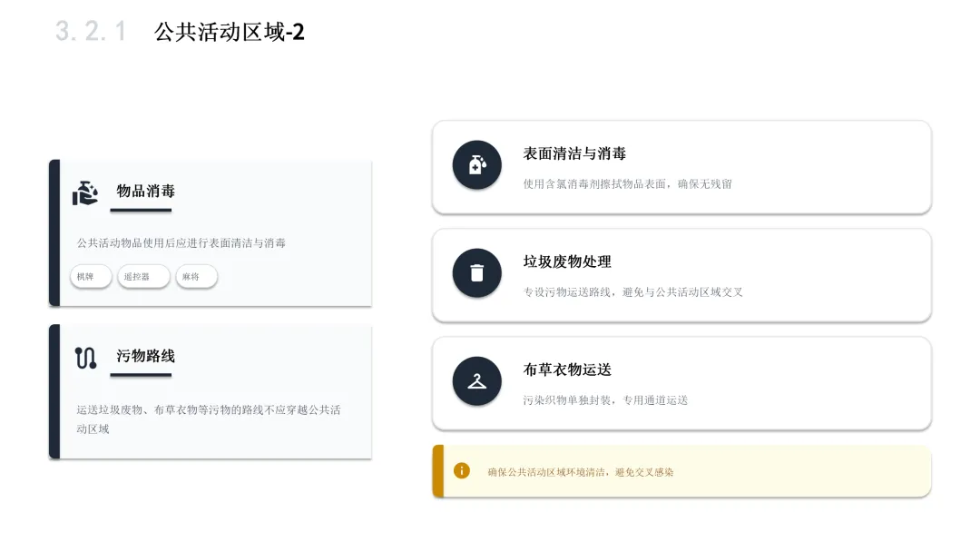
Task: Click the orange info icon in yellow banner
Action: (461, 470)
